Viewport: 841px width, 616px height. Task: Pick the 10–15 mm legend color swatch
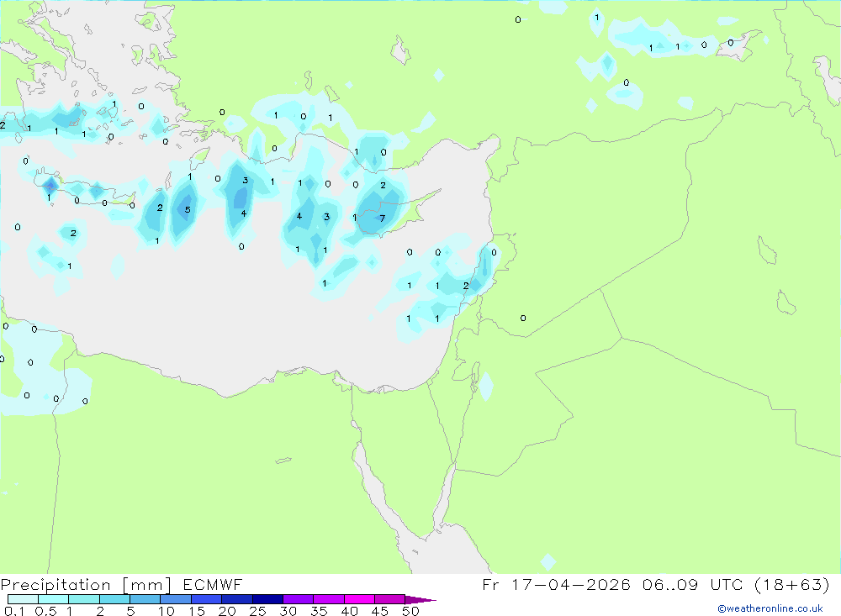click(x=176, y=599)
